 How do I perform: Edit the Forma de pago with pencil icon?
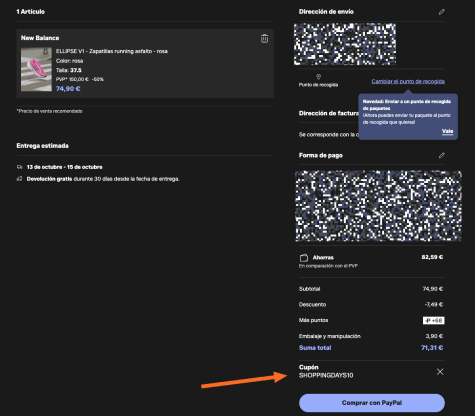(441, 155)
